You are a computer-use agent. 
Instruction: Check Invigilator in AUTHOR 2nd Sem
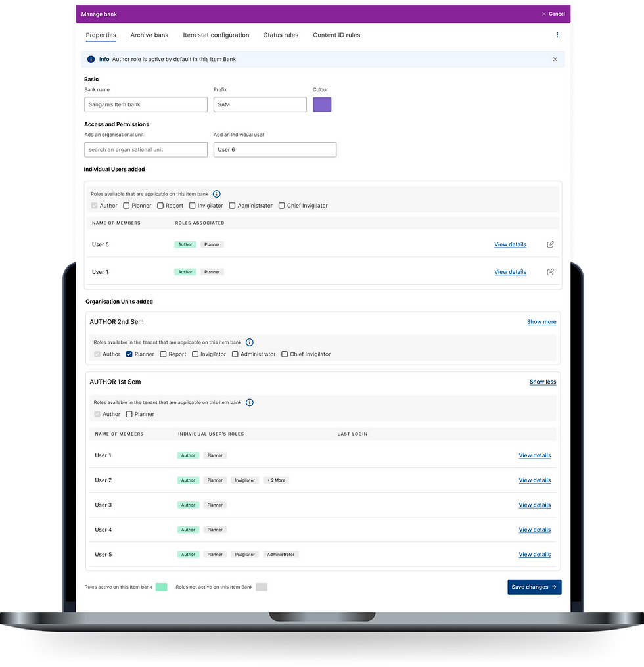195,354
